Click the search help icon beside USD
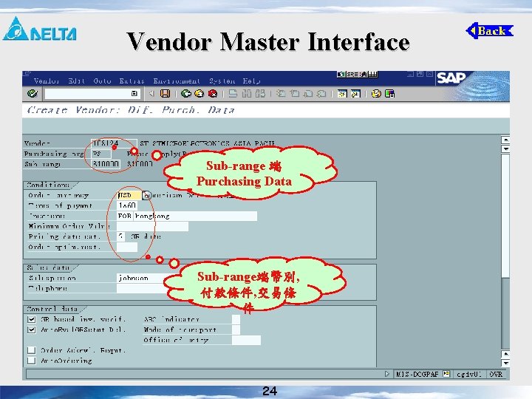 [x=146, y=195]
